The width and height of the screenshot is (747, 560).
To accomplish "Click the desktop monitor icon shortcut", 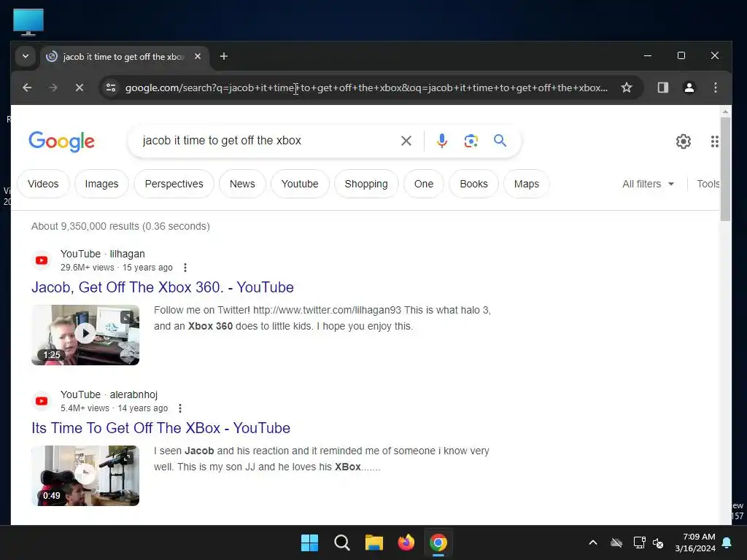I will pos(28,22).
